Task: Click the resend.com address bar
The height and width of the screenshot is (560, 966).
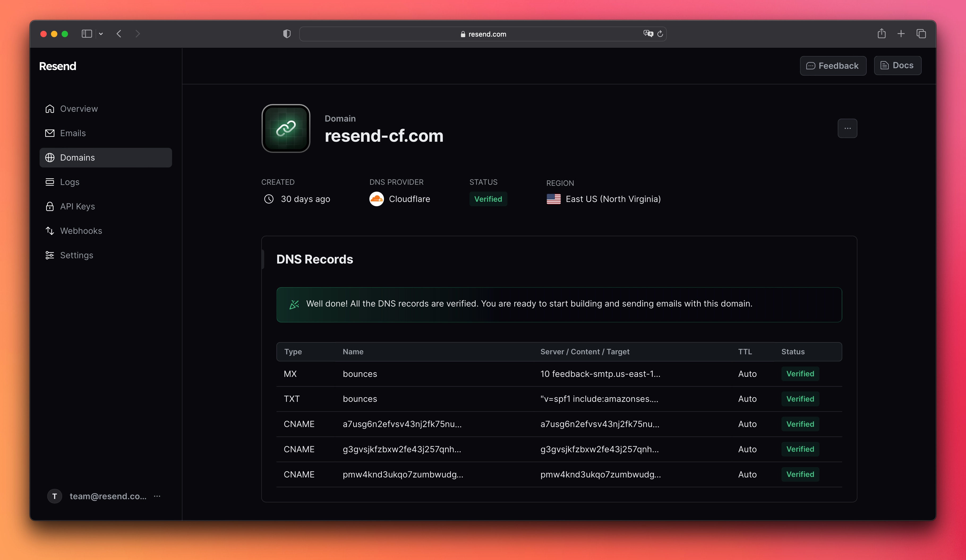Action: pyautogui.click(x=483, y=34)
